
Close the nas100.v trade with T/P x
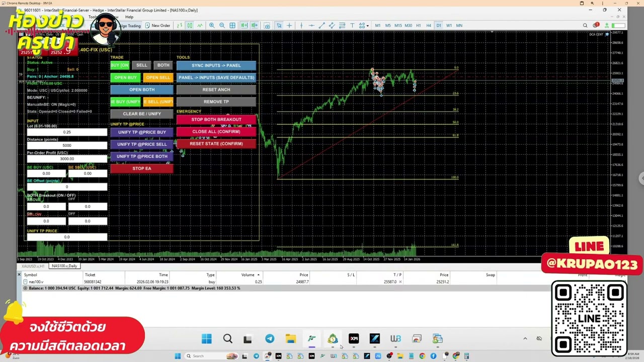(400, 282)
